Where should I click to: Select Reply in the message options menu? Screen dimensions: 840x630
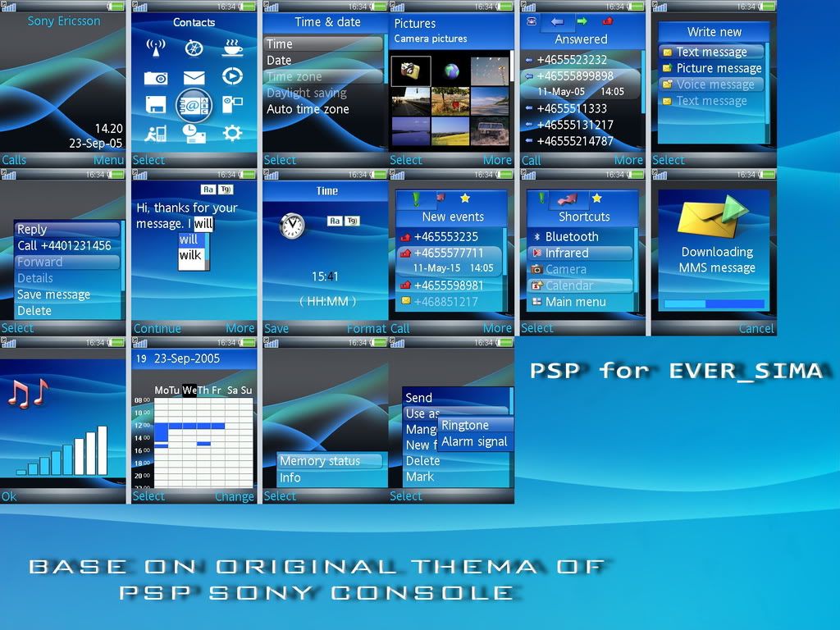pos(67,230)
